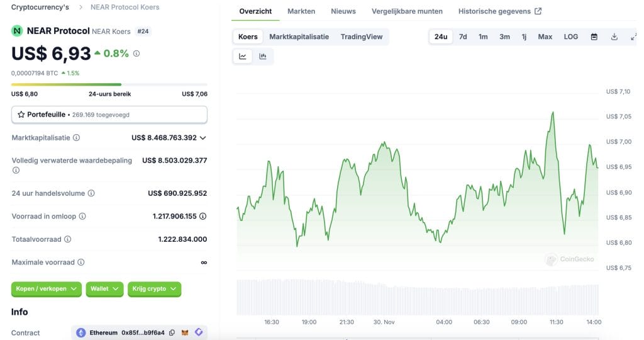644x340 pixels.
Task: Click the US$ 7,06 range high label
Action: coord(195,94)
